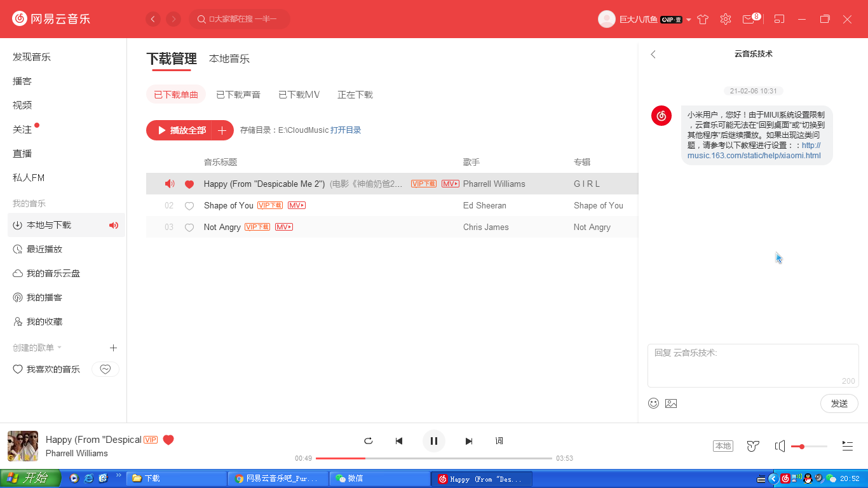The height and width of the screenshot is (488, 868).
Task: Select the 已下载MV tab
Action: tap(299, 95)
